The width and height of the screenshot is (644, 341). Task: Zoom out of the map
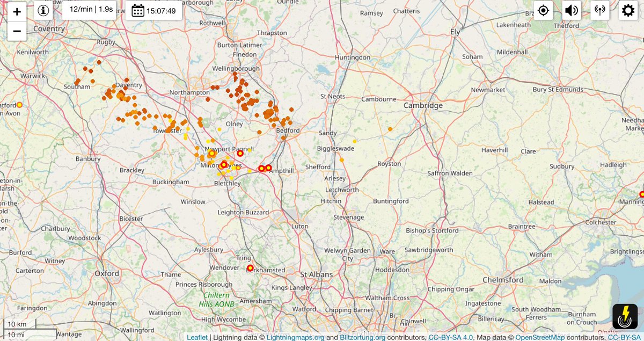pos(17,31)
